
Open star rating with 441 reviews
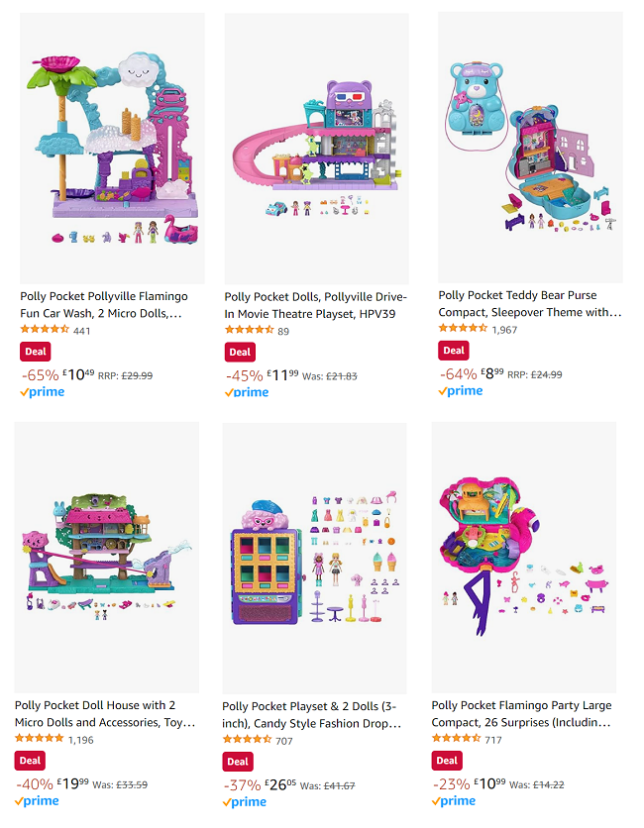(45, 330)
